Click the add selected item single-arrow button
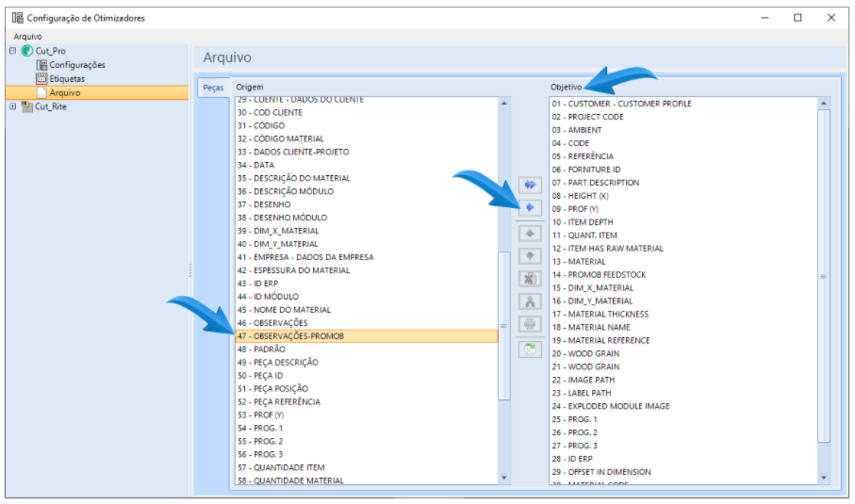 pos(530,207)
